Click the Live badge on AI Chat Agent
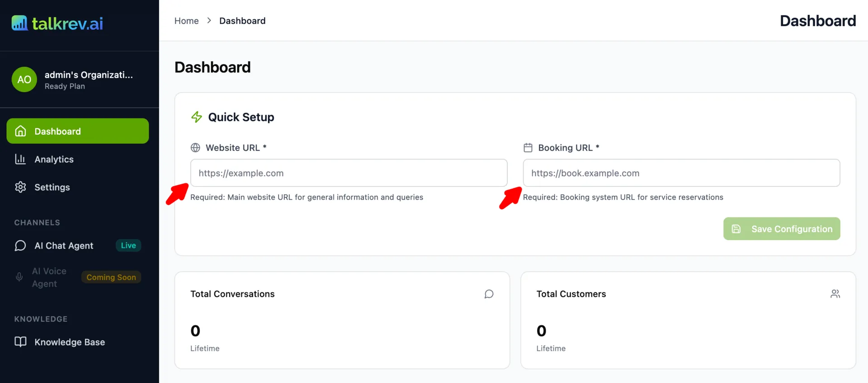This screenshot has width=868, height=383. point(128,245)
